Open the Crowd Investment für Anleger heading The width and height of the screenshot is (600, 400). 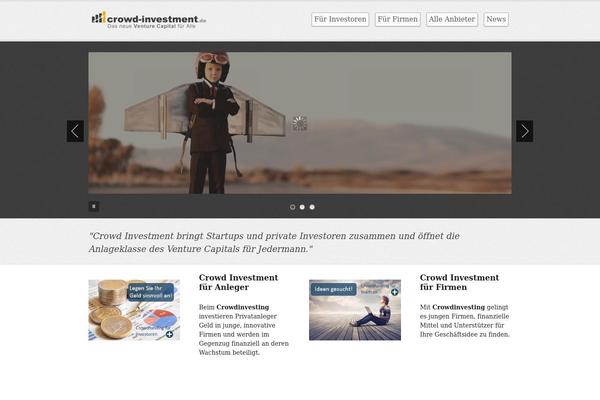click(238, 282)
